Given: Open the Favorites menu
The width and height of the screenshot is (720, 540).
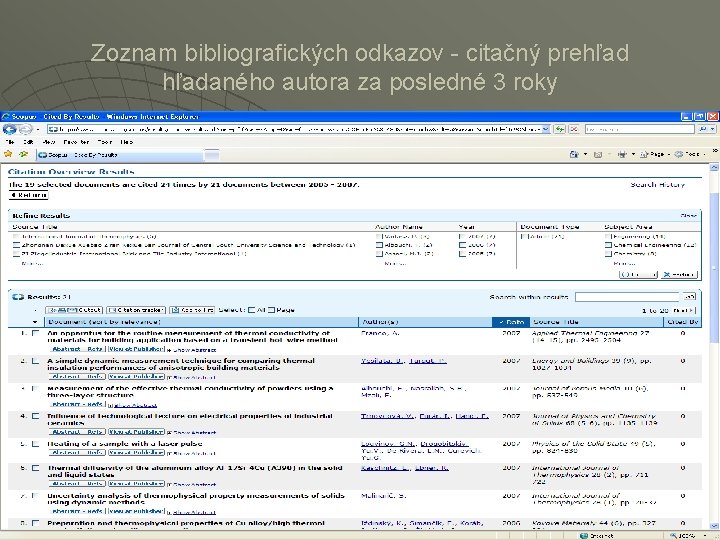Looking at the screenshot, I should tap(76, 142).
